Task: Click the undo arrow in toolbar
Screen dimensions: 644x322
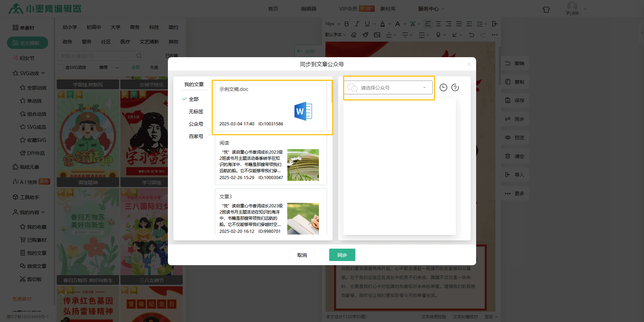Action: 471,35
